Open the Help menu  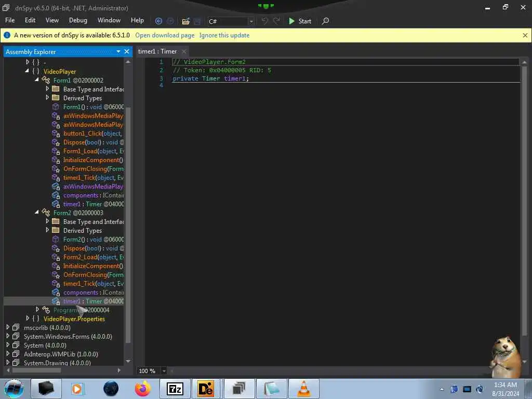[137, 20]
